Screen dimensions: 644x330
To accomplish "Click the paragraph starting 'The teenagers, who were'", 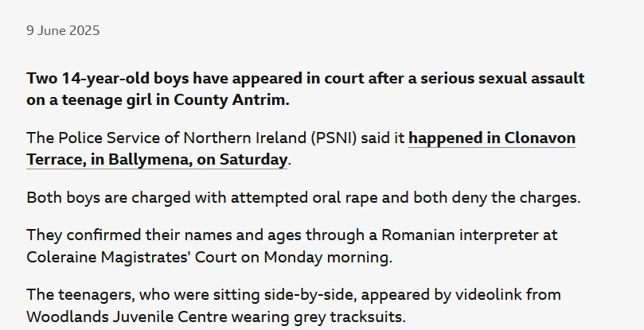I will pos(294,306).
